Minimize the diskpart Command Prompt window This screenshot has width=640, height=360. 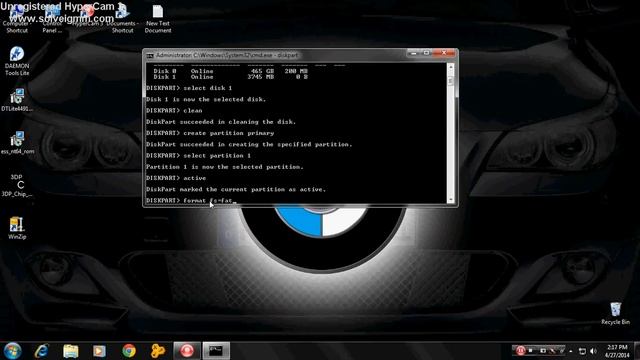coord(413,53)
